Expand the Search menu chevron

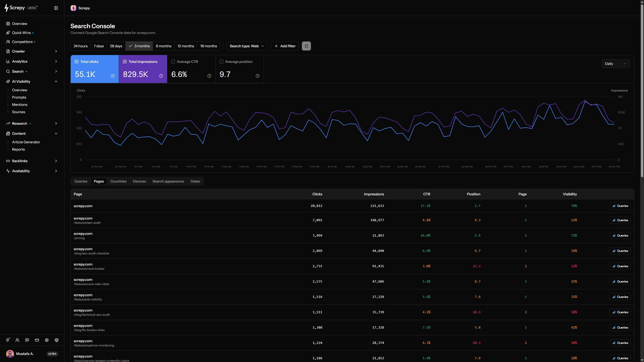[56, 71]
